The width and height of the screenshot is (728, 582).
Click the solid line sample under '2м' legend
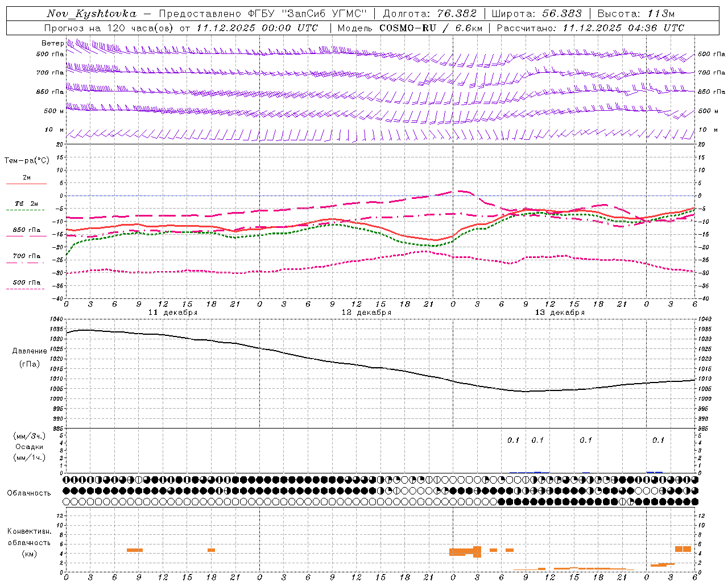click(x=26, y=184)
